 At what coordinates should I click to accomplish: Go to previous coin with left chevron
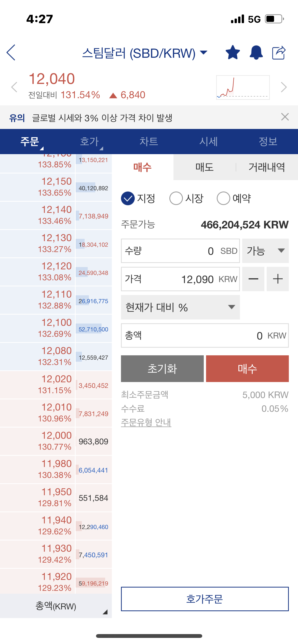pos(15,87)
